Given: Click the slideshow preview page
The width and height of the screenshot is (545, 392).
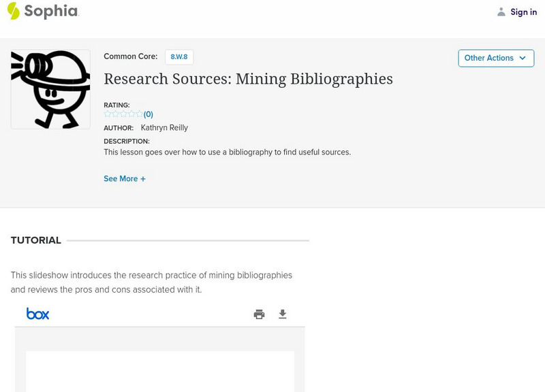Looking at the screenshot, I should (160, 371).
